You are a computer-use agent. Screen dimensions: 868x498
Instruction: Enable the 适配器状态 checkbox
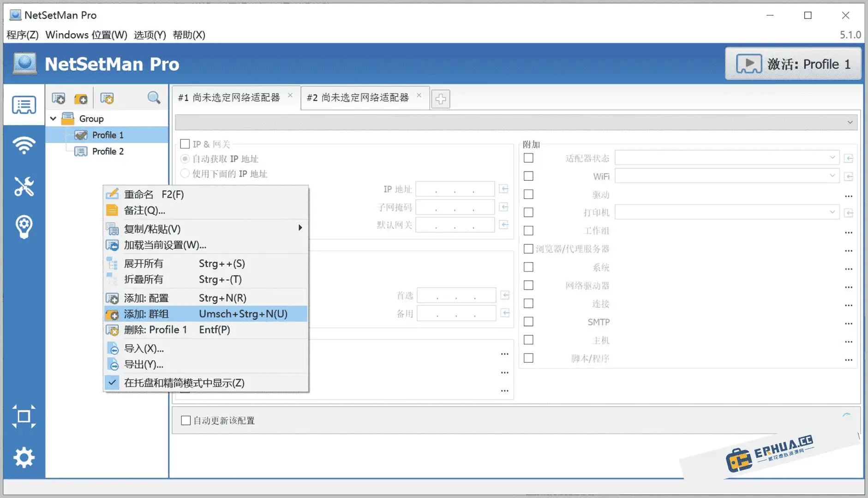(529, 158)
